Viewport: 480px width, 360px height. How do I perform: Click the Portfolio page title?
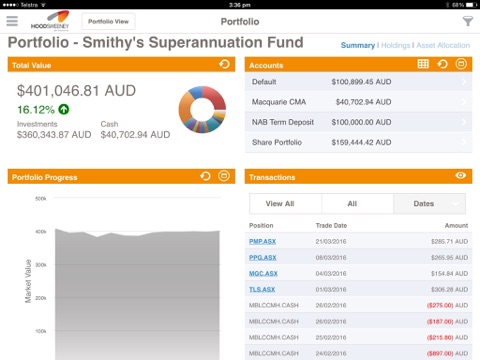pos(240,22)
